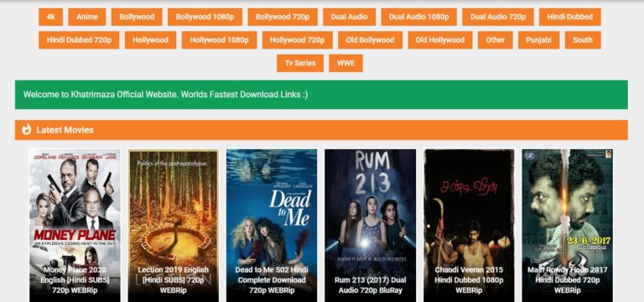Screen dimensions: 644x302
Task: Click Chandi Veeran 2015 Hindi Dubbed title
Action: coord(469,280)
